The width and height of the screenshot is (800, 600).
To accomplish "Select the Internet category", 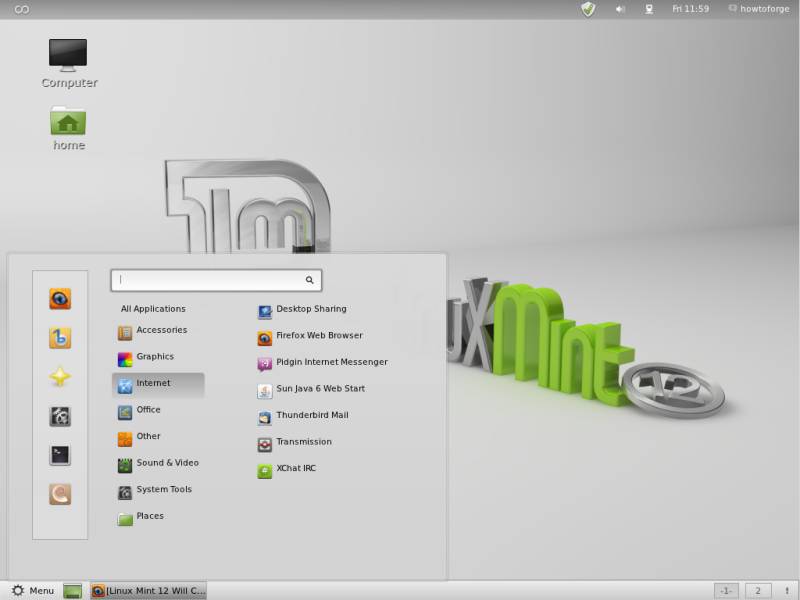I will 158,385.
